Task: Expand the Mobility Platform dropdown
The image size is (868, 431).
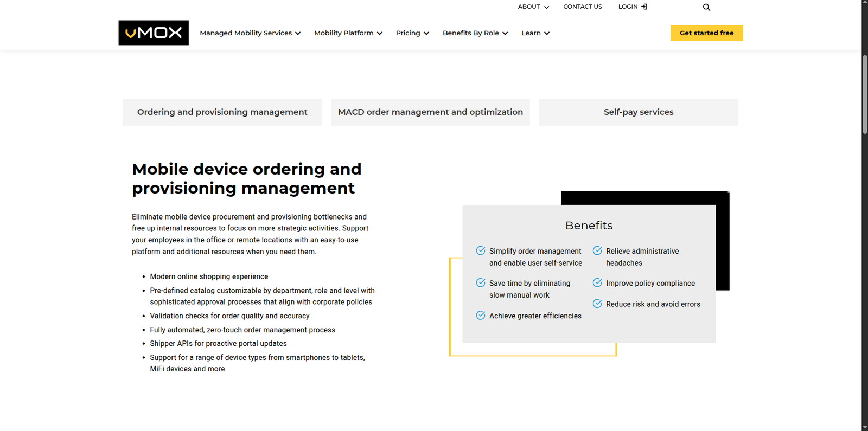Action: tap(348, 33)
